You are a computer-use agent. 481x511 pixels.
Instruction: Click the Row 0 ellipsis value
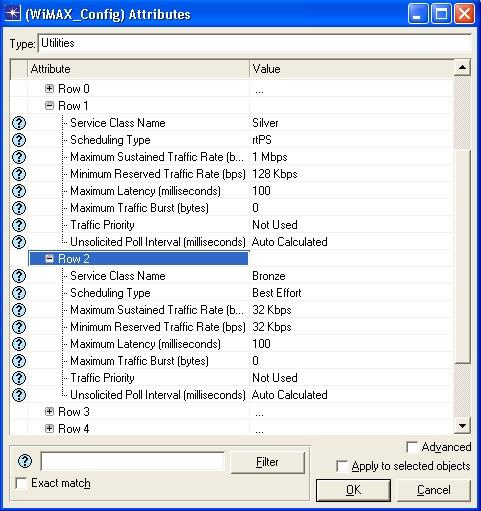tap(259, 90)
